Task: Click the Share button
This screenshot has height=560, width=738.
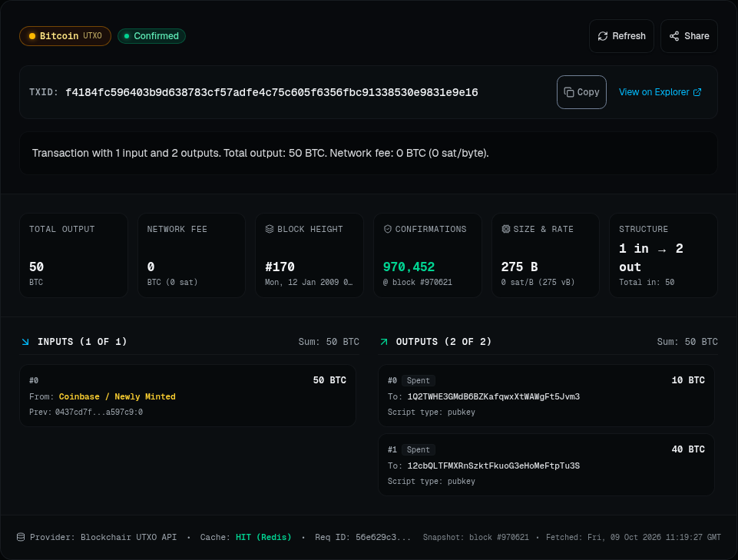Action: (x=689, y=36)
